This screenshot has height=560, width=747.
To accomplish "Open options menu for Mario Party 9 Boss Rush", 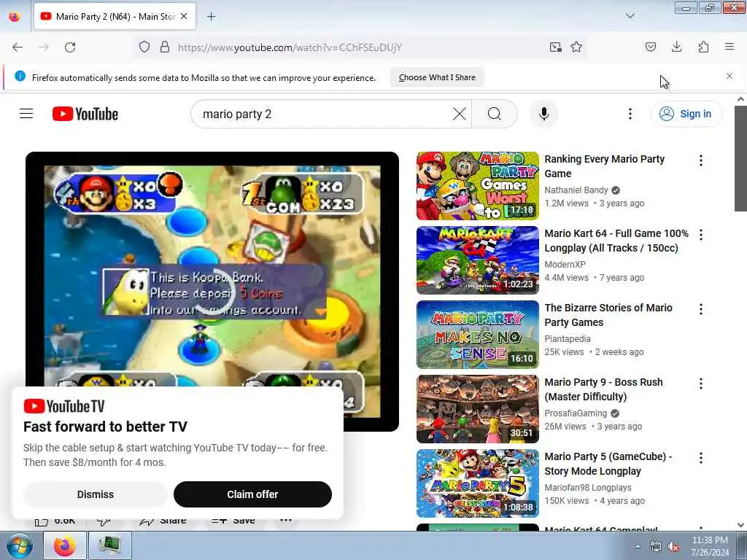I will point(701,384).
